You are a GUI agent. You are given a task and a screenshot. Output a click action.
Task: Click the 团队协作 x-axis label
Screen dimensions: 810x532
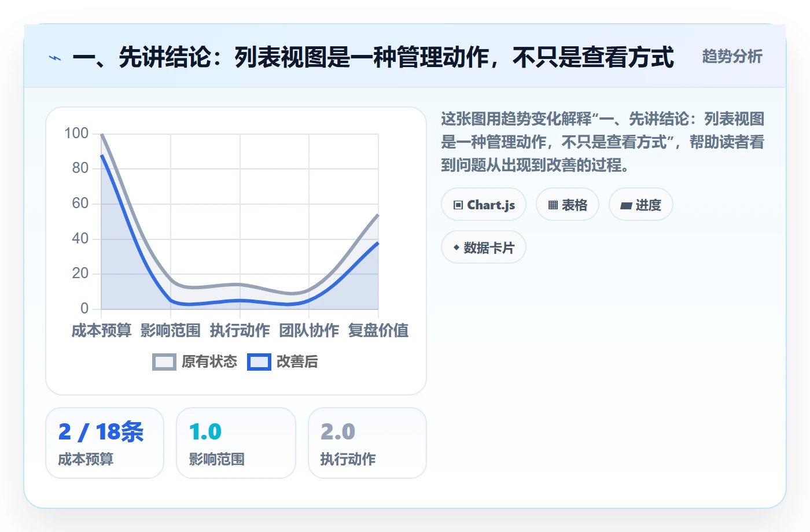(309, 331)
